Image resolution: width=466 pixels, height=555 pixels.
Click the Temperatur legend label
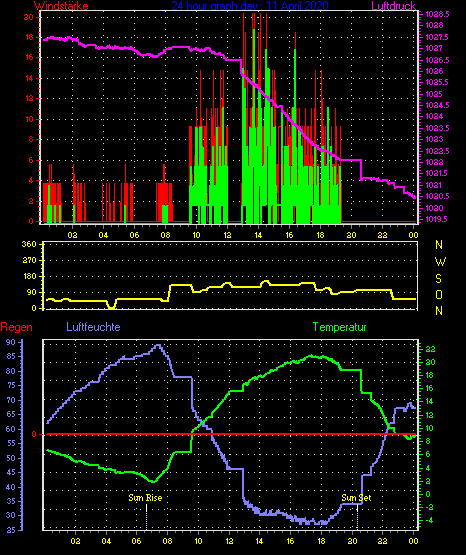pyautogui.click(x=339, y=327)
